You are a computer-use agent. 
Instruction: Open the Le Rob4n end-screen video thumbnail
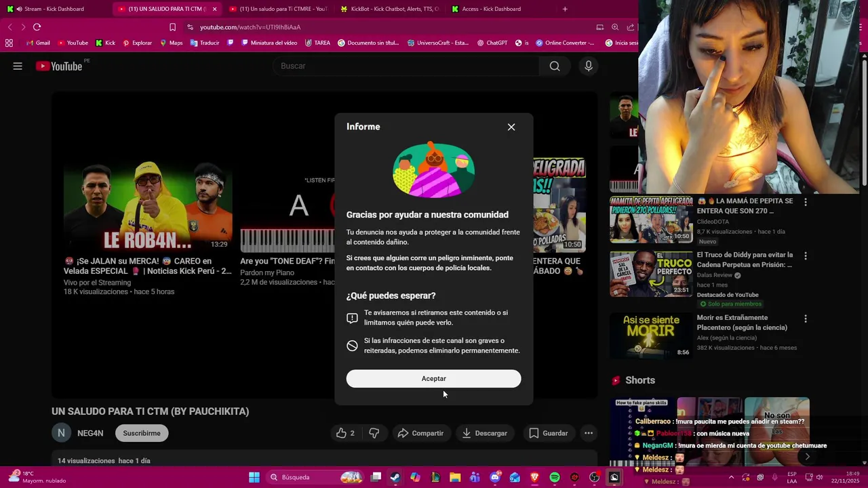[148, 205]
